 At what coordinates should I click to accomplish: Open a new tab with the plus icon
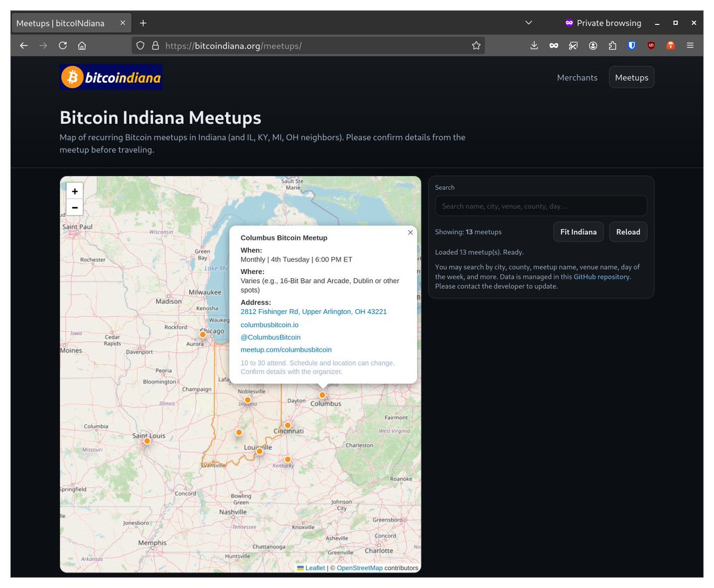(x=143, y=23)
